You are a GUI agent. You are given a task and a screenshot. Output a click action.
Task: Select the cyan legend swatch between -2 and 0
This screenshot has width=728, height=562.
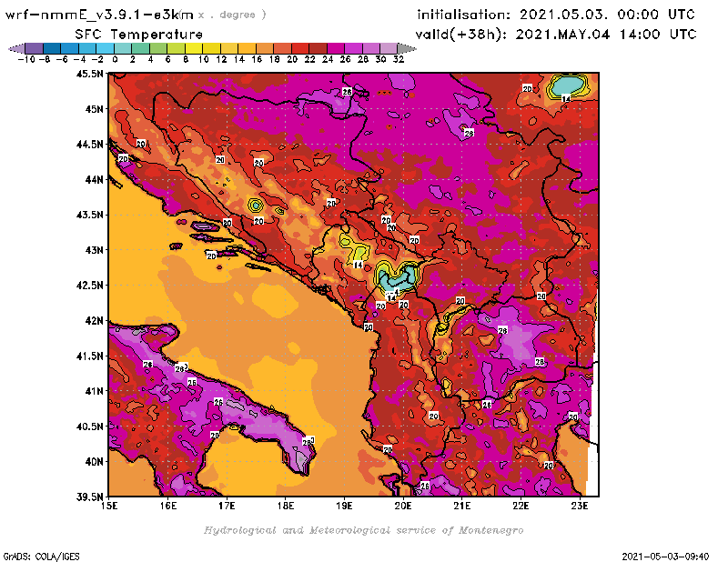point(106,48)
